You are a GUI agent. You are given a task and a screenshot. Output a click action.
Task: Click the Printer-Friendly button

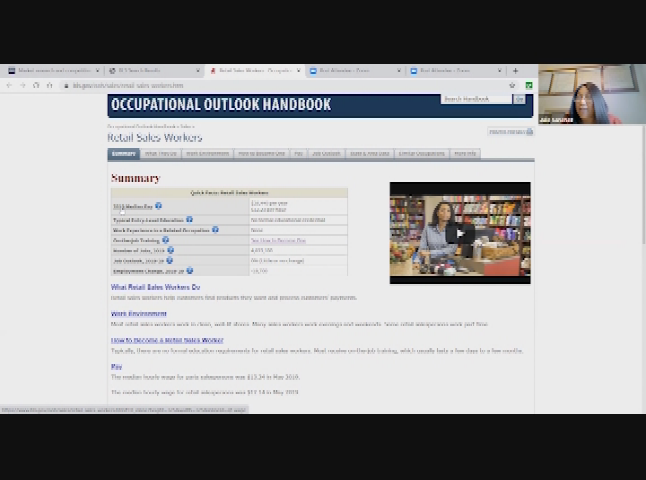click(507, 131)
